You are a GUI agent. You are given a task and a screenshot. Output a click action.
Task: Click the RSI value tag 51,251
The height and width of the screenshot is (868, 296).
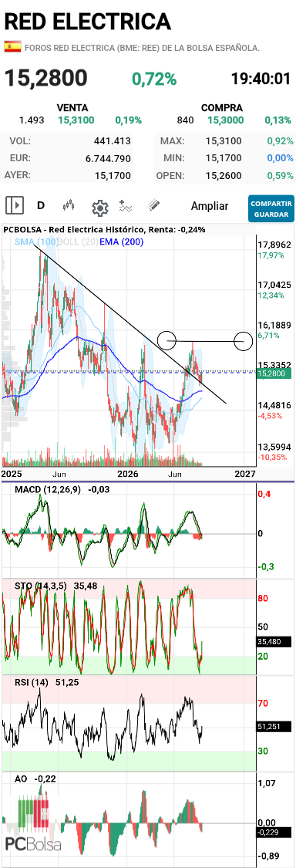pyautogui.click(x=274, y=727)
